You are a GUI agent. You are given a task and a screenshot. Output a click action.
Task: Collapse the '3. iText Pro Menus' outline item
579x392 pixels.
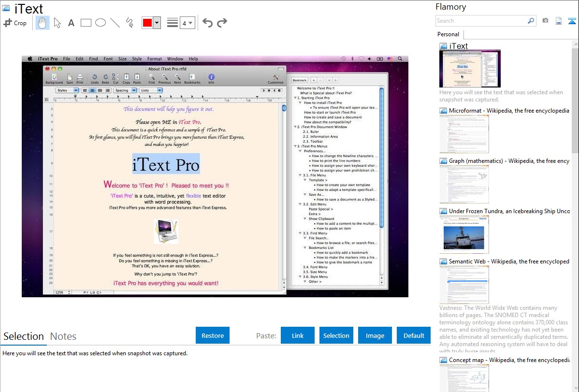pos(295,146)
